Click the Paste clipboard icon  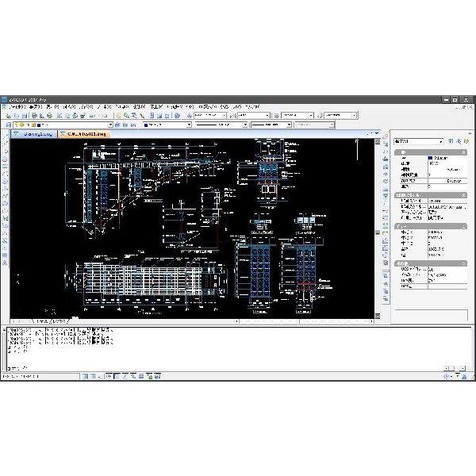pyautogui.click(x=75, y=116)
